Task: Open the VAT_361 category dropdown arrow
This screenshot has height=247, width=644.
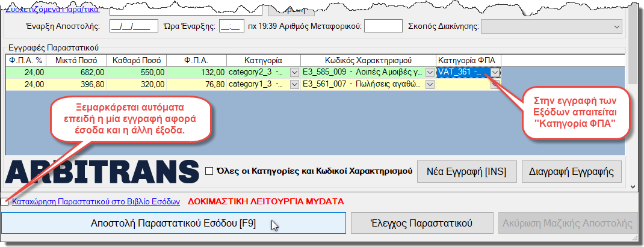Action: pos(495,72)
